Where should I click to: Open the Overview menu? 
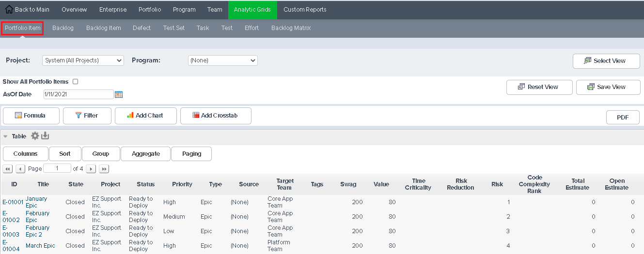coord(74,10)
